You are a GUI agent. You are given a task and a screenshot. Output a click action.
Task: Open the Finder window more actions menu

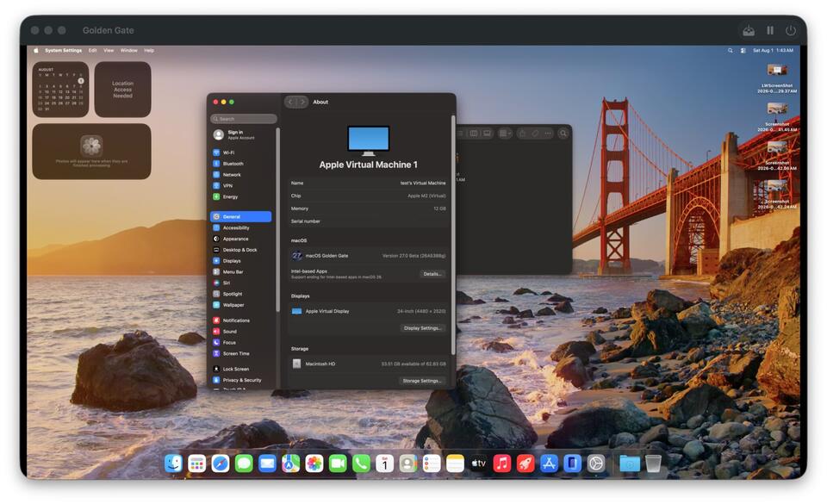(548, 134)
